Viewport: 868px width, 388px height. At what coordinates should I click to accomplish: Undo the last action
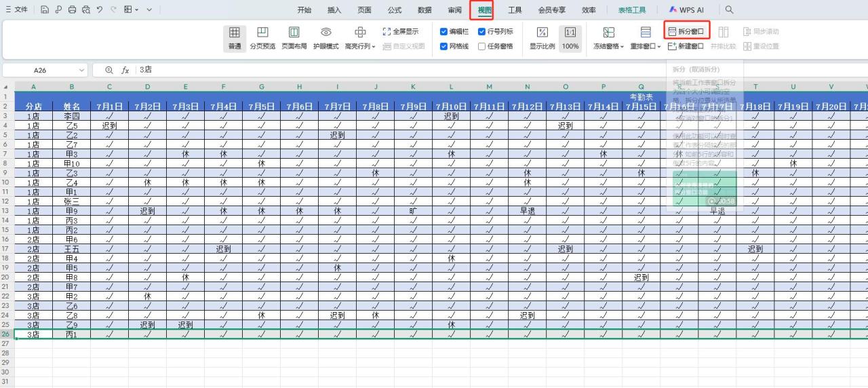click(x=100, y=10)
